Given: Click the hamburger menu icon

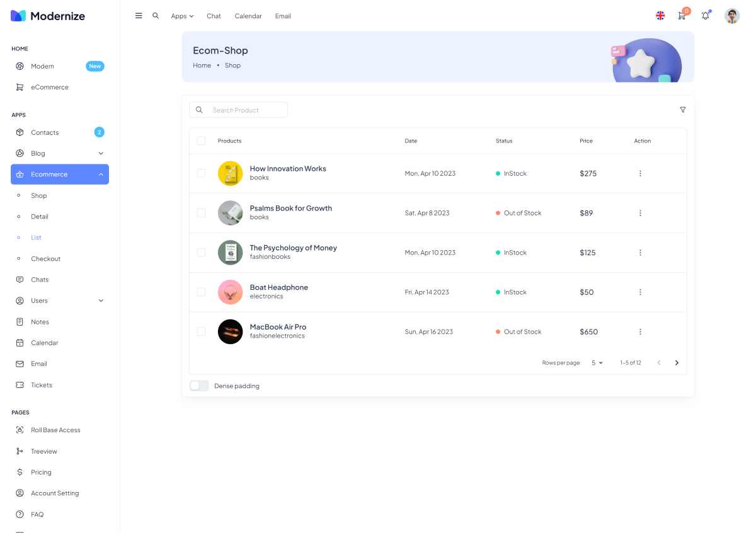Looking at the screenshot, I should pyautogui.click(x=139, y=16).
